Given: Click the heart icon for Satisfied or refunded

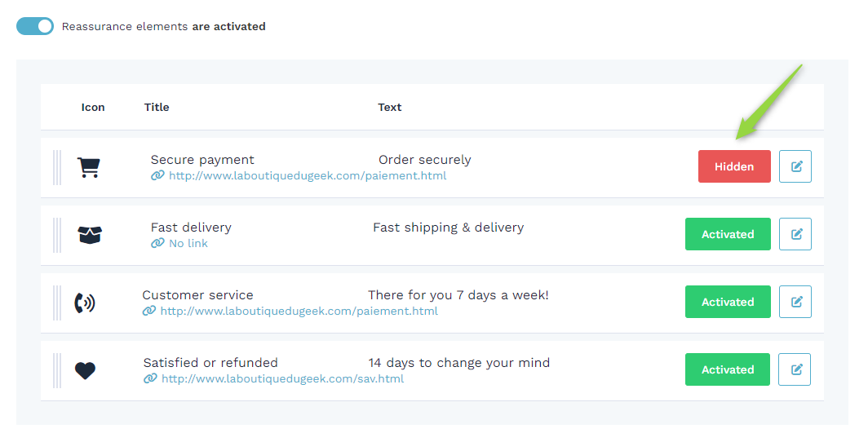Looking at the screenshot, I should tap(85, 370).
